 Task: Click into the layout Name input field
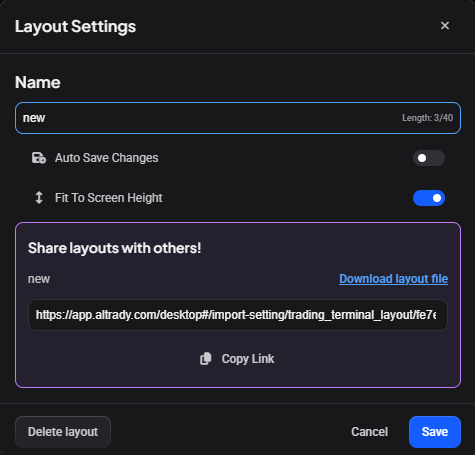point(238,118)
